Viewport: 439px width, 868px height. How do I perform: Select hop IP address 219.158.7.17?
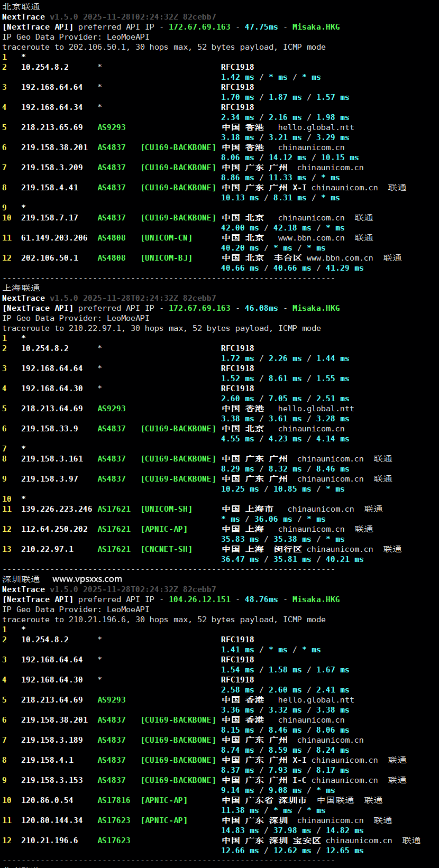pos(50,218)
